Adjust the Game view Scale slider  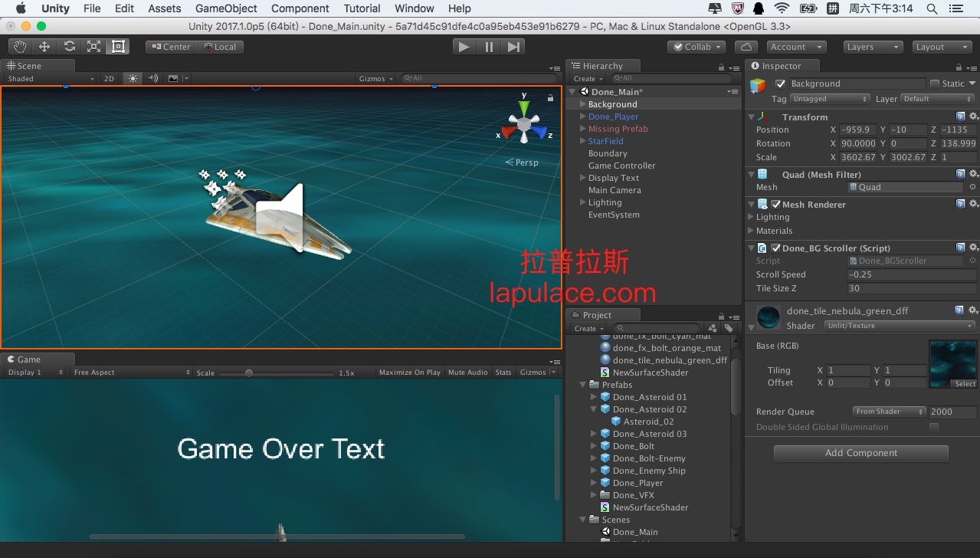tap(249, 373)
